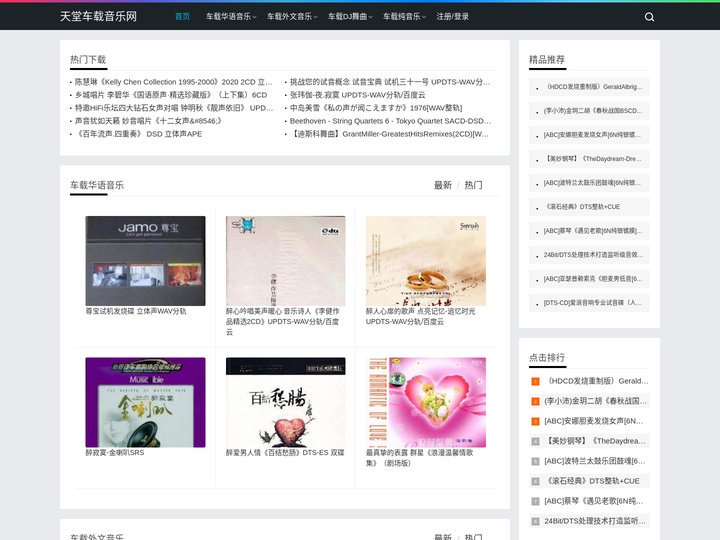This screenshot has height=540, width=720.
Task: Open 精品推荐 item [ABC]蔡琴《遇见老歌
Action: (x=593, y=231)
